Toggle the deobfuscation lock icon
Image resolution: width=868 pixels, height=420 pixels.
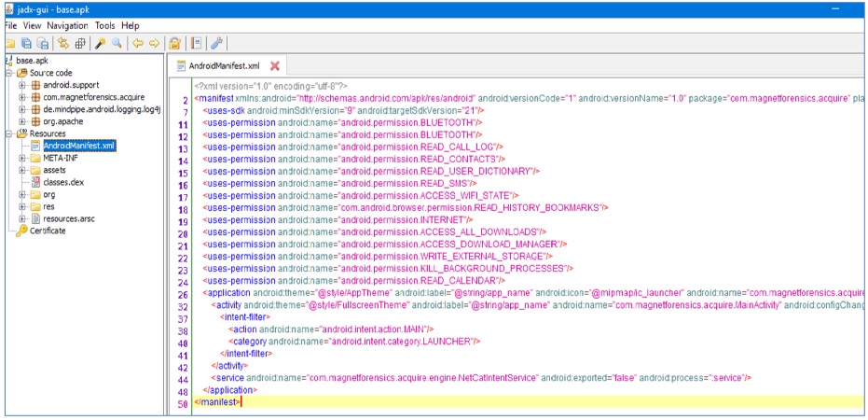point(173,43)
